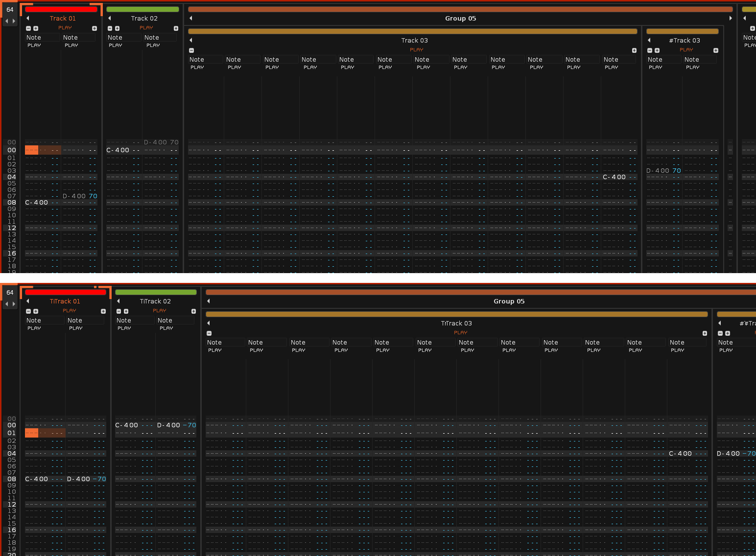This screenshot has height=556, width=756.
Task: Remove a note column from TiTrack 01
Action: (28, 311)
